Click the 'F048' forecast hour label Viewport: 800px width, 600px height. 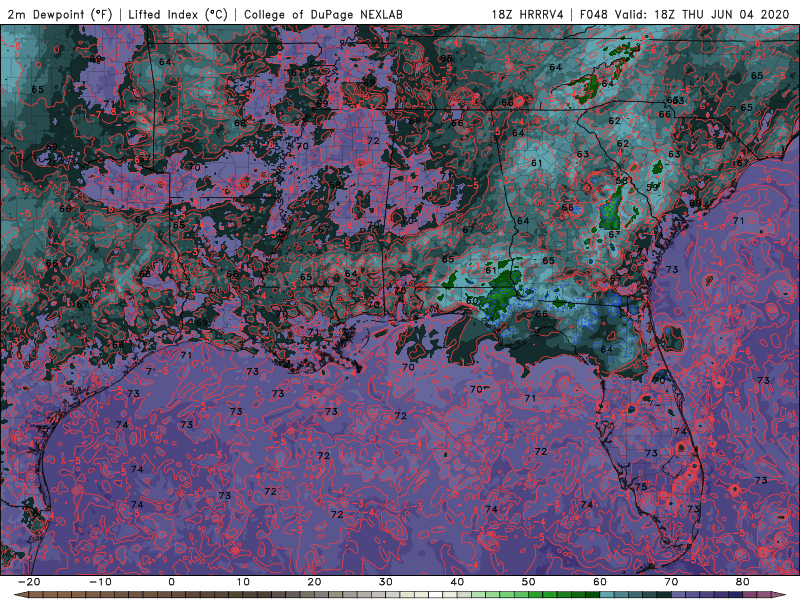tap(593, 14)
